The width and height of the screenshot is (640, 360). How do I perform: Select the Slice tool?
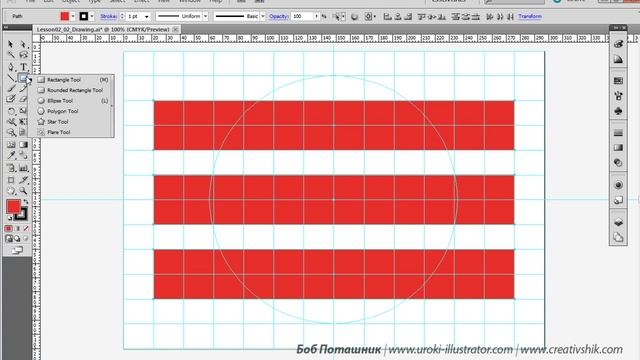coord(24,180)
